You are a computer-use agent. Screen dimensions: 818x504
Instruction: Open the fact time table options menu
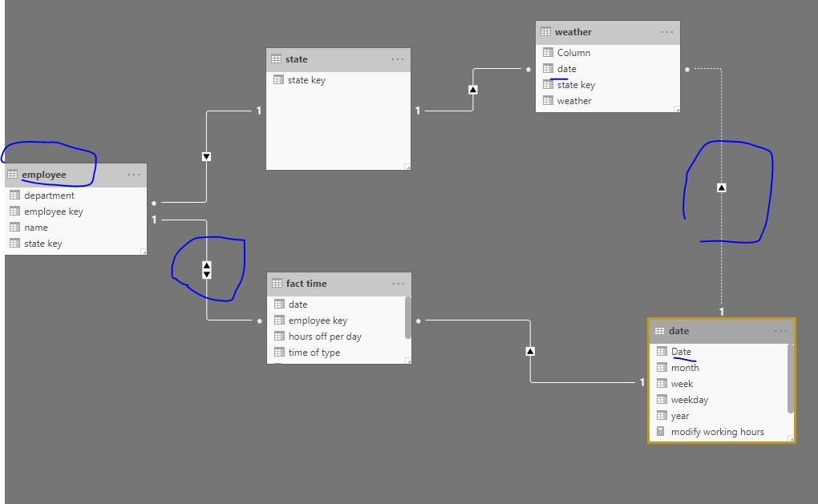[398, 284]
